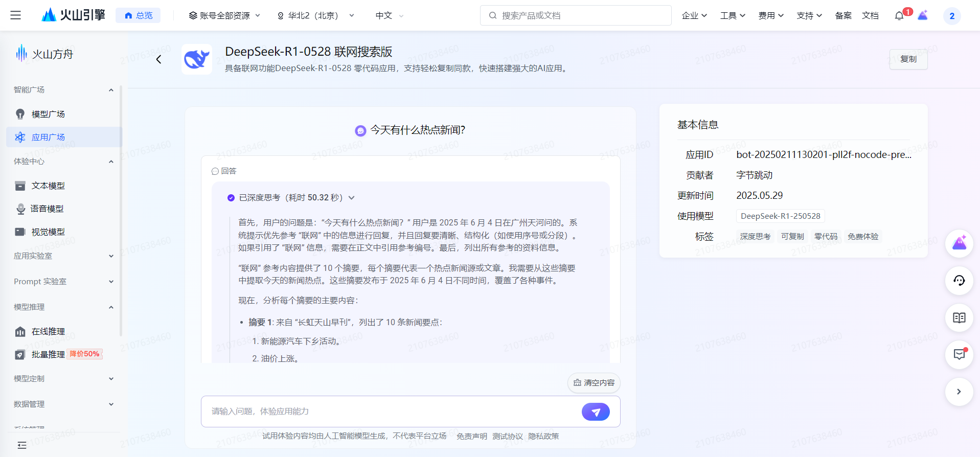Open the 免责声明 link
Image resolution: width=980 pixels, height=457 pixels.
click(x=472, y=436)
